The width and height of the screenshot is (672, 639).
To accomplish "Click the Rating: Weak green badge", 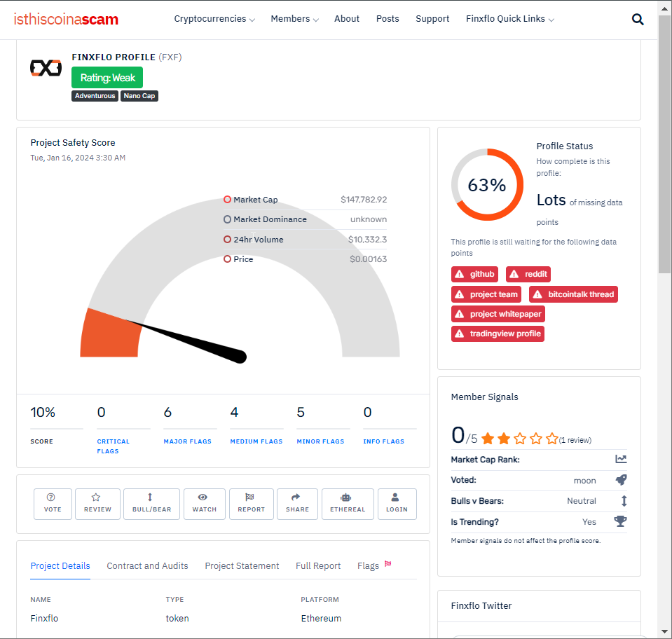I will (107, 78).
